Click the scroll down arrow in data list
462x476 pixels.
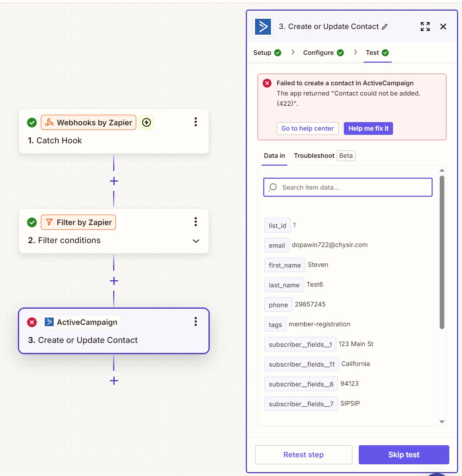(x=442, y=421)
